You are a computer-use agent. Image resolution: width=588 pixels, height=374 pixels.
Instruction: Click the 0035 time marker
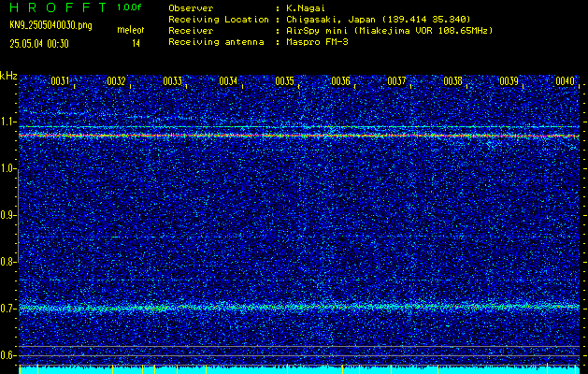pyautogui.click(x=284, y=81)
